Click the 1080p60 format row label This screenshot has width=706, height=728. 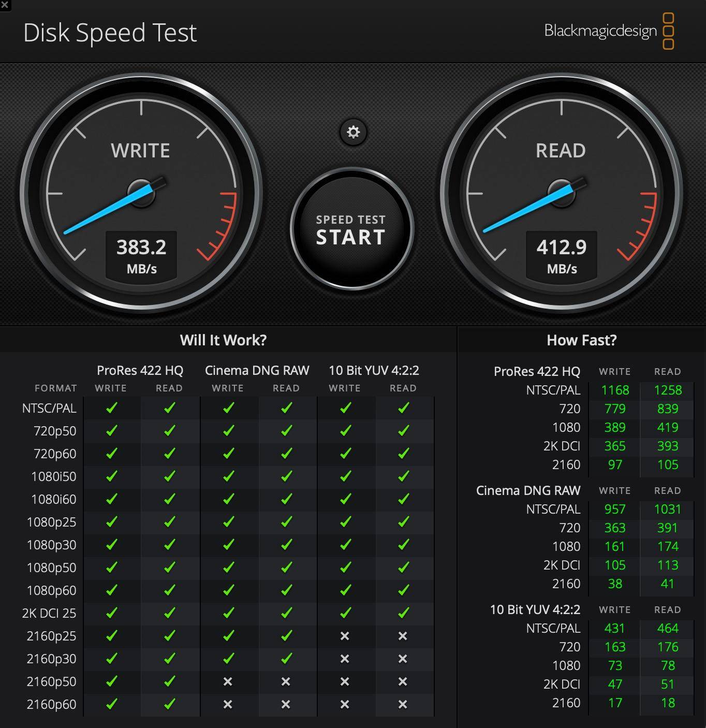(51, 590)
